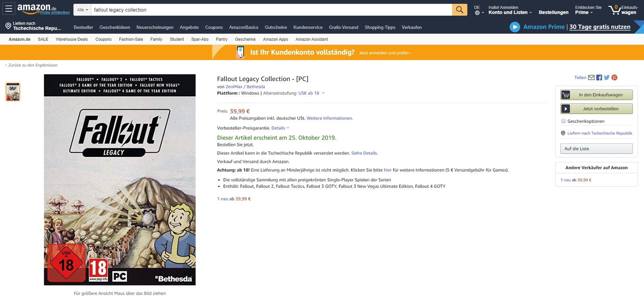The height and width of the screenshot is (301, 644).
Task: Share the product via email icon
Action: tap(591, 77)
